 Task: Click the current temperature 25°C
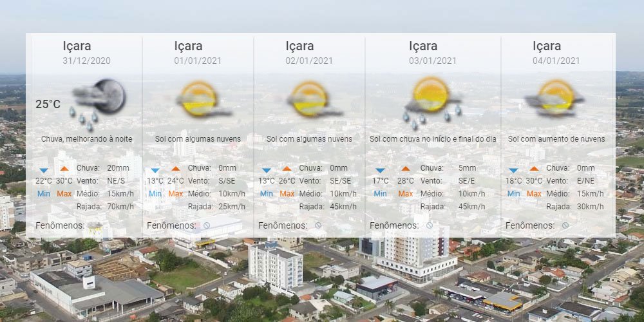(x=48, y=104)
